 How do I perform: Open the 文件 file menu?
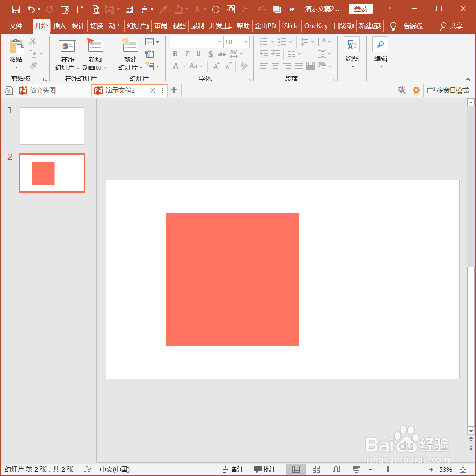coord(16,26)
